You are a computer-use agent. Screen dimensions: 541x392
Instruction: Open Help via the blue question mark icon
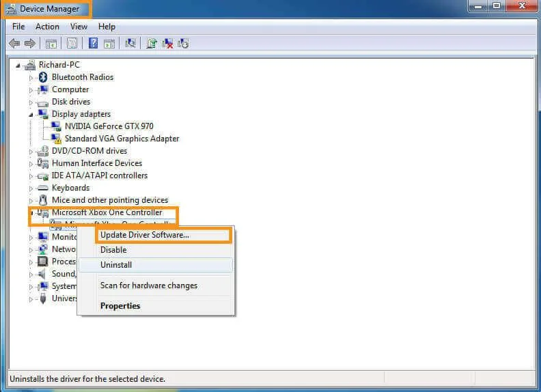click(x=93, y=44)
